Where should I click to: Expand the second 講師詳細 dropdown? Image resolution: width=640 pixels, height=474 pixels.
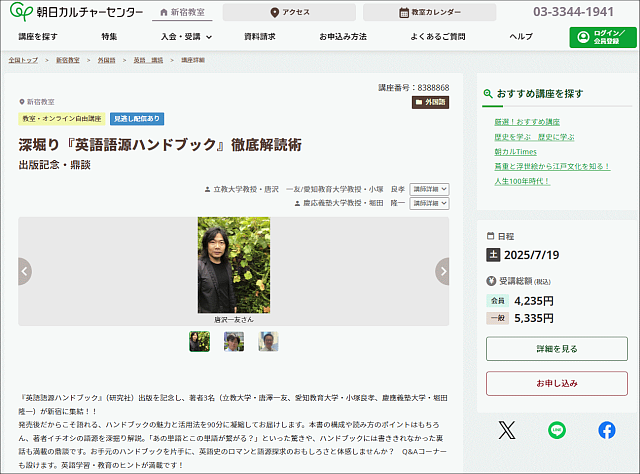pos(429,202)
